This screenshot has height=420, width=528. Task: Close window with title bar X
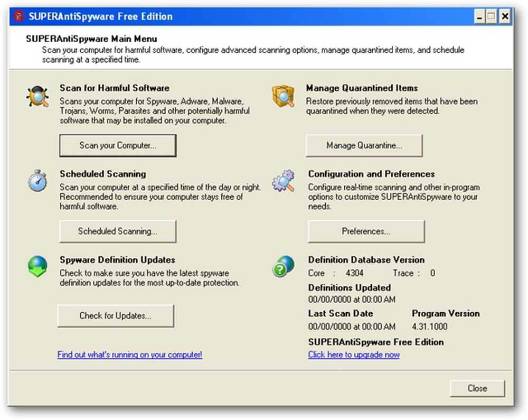pos(505,16)
